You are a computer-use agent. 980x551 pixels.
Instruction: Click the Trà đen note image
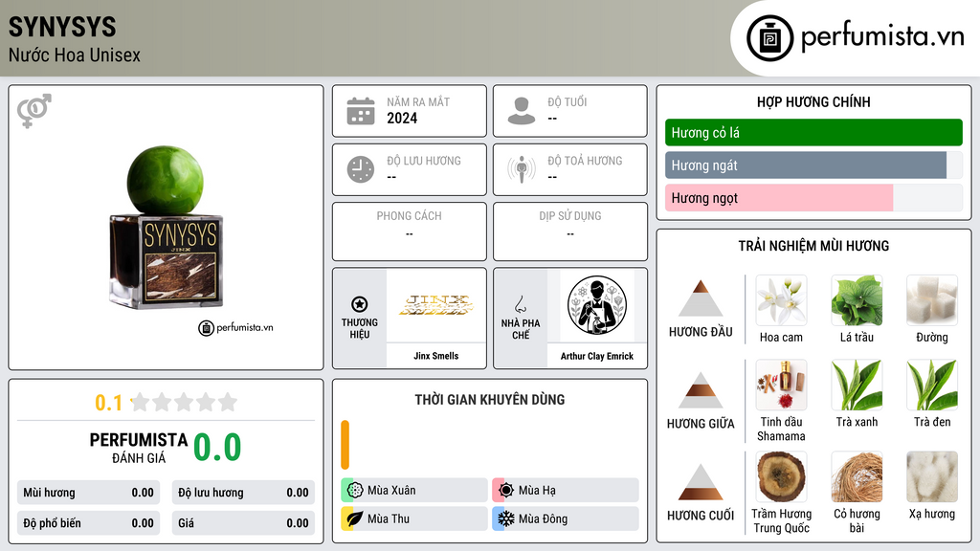(932, 385)
